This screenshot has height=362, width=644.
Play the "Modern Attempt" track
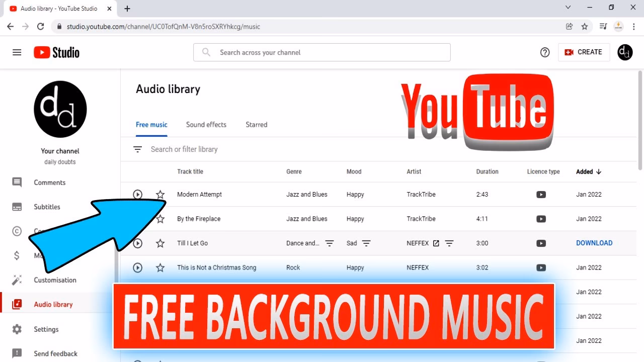point(137,194)
